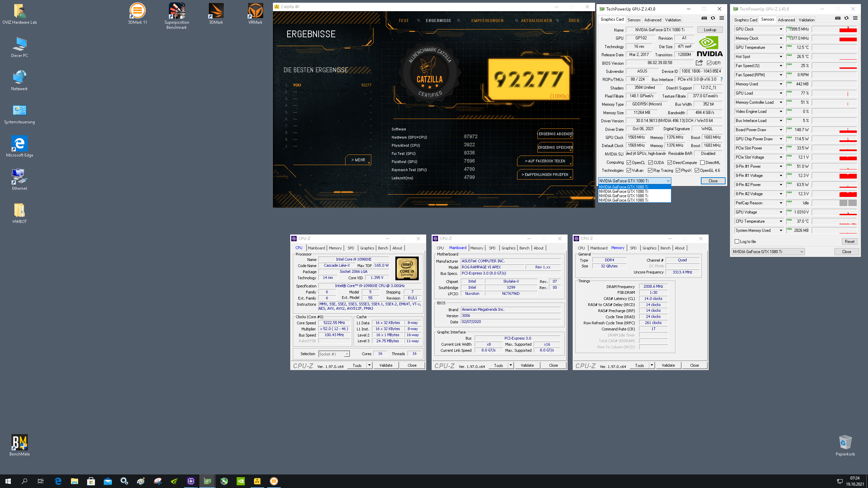
Task: Open the OVIZ Hardware Lab folder
Action: (20, 14)
